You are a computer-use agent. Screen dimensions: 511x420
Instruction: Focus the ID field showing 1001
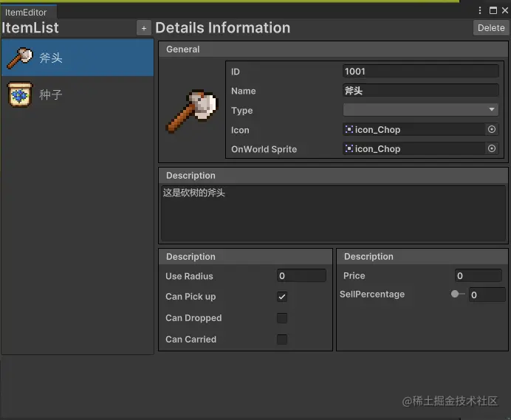420,72
